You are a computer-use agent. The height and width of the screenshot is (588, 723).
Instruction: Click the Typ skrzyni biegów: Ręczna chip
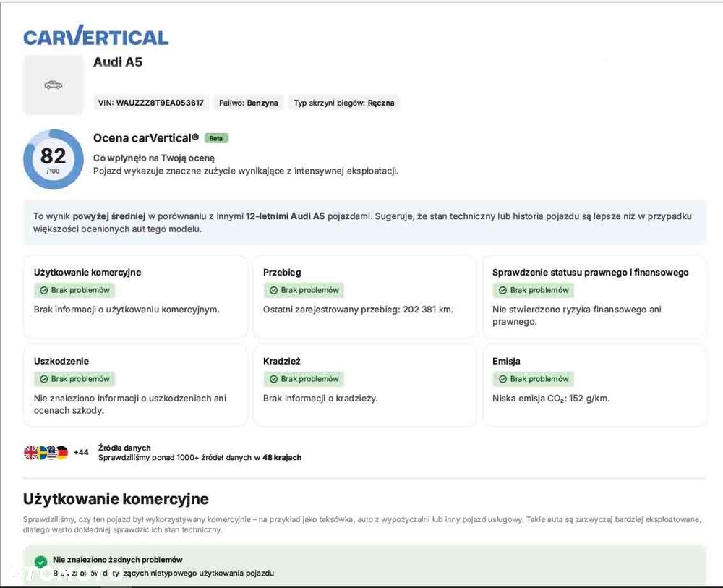344,103
